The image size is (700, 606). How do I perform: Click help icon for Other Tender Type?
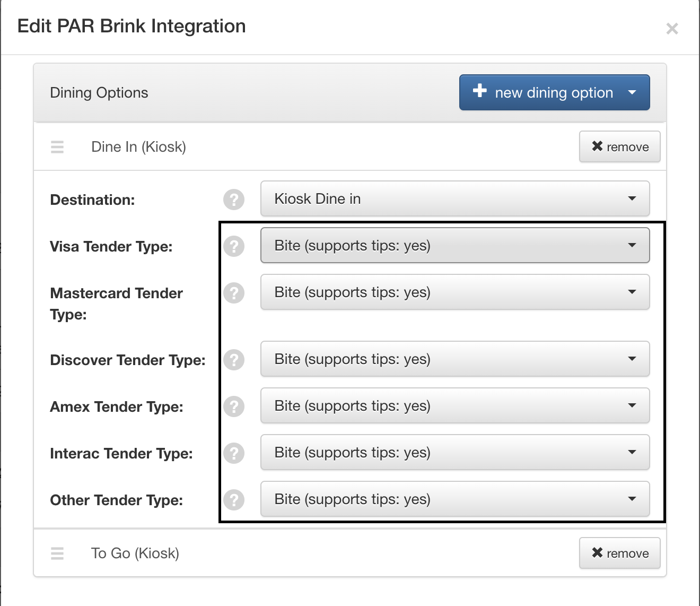(x=234, y=500)
